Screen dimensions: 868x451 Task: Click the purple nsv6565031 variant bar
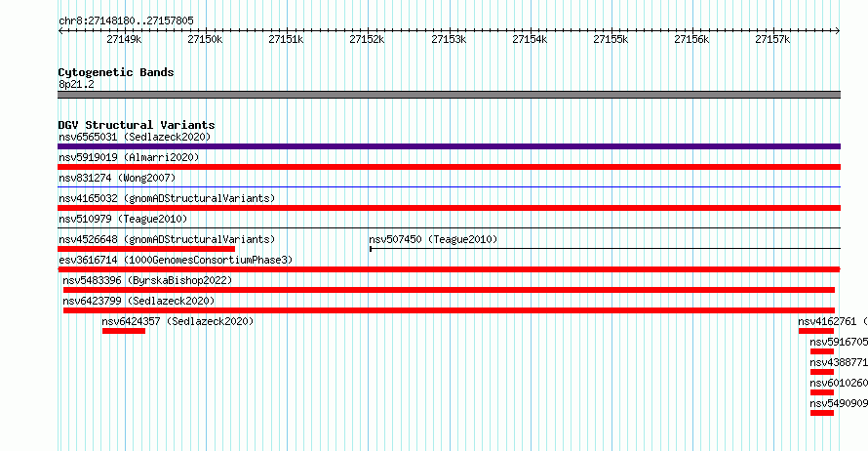pyautogui.click(x=449, y=146)
